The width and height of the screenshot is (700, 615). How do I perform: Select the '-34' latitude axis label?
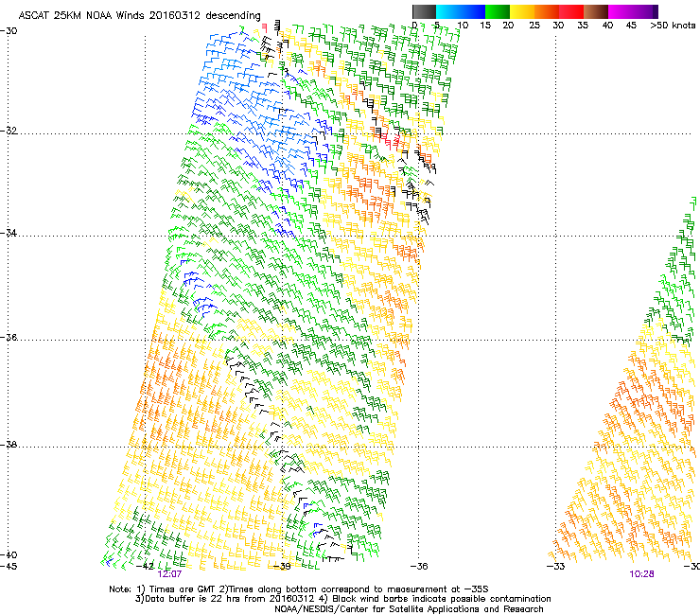(9, 233)
